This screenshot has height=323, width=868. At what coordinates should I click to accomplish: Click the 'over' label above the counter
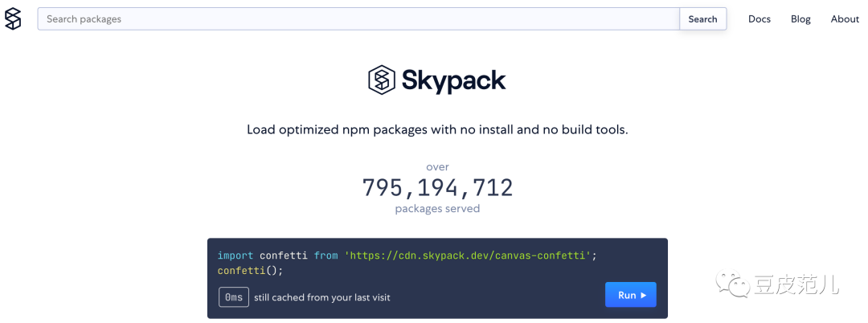437,166
